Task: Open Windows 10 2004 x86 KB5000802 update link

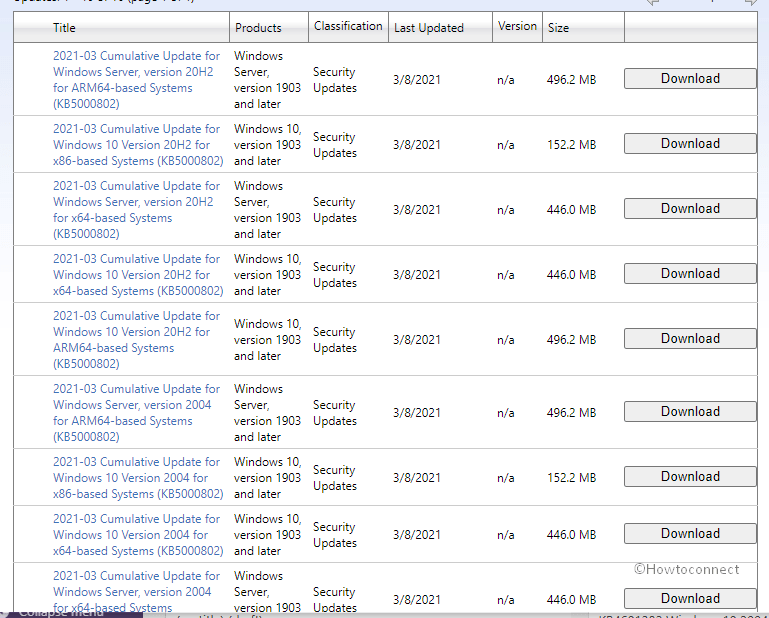Action: [138, 478]
